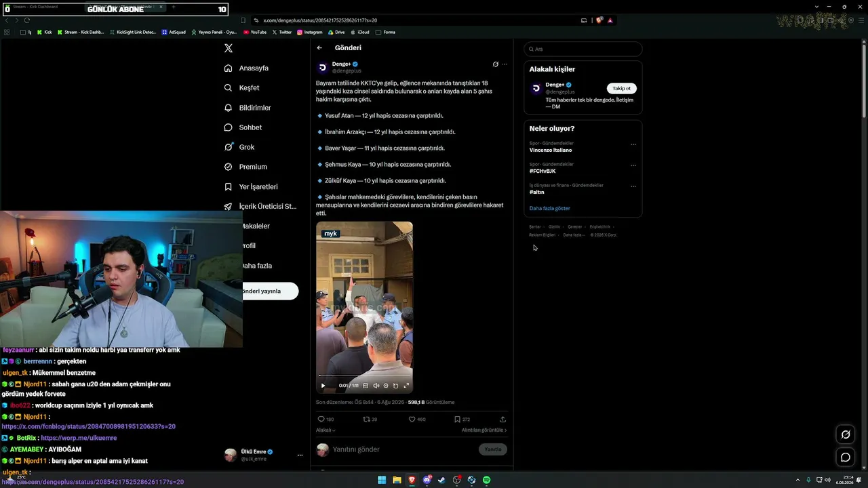
Task: Open video playback settings gear
Action: coord(386,386)
